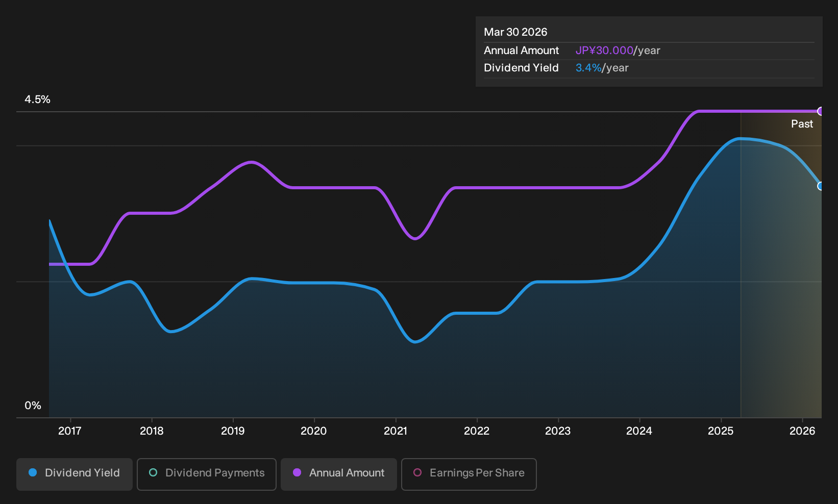Screen dimensions: 838x504
Task: Toggle the Annual Amount series
Action: point(339,474)
